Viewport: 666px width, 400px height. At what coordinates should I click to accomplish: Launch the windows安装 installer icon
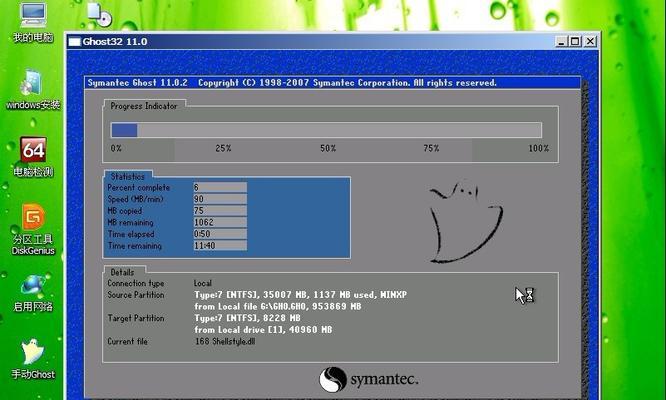[33, 90]
